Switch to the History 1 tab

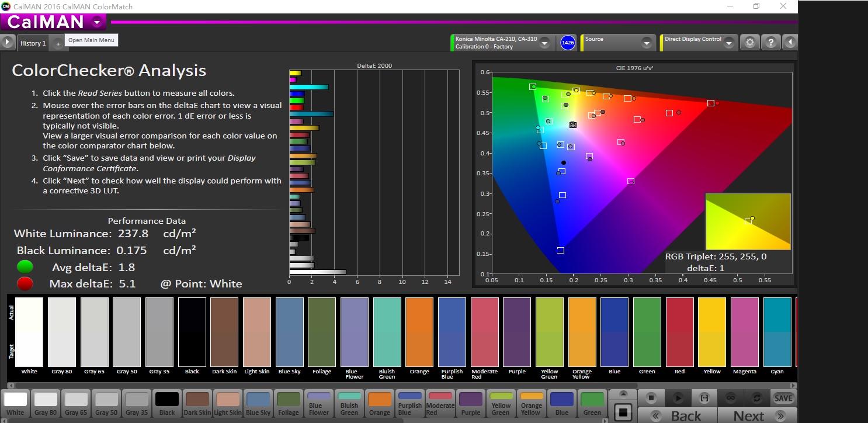33,43
